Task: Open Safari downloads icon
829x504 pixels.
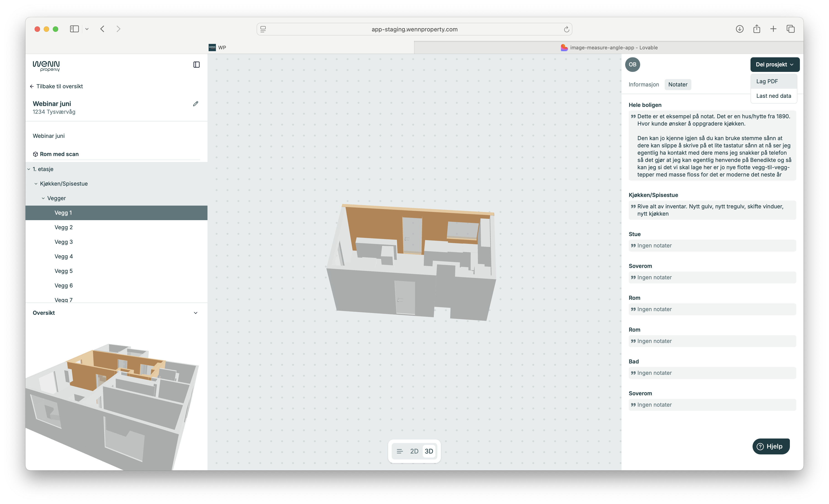Action: (739, 29)
